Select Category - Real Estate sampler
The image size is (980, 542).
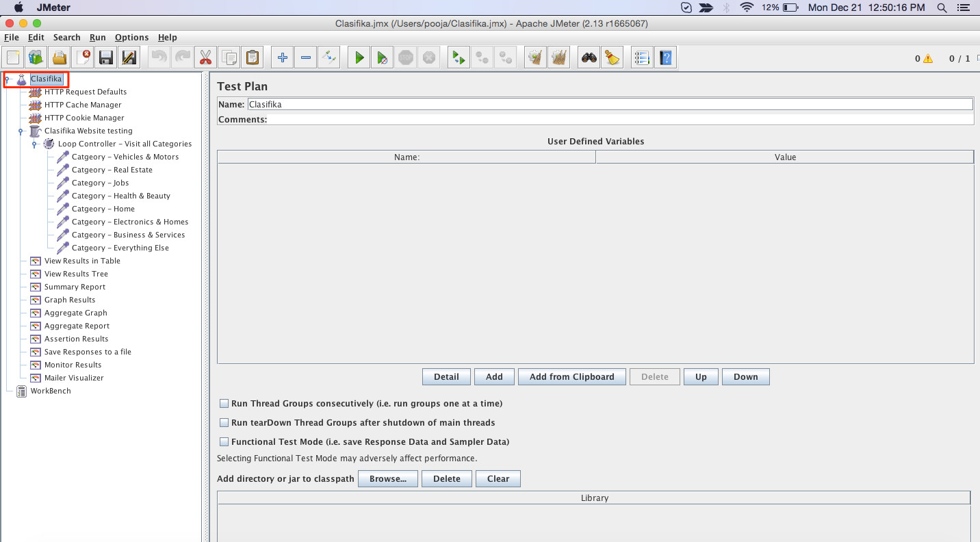[x=112, y=170]
